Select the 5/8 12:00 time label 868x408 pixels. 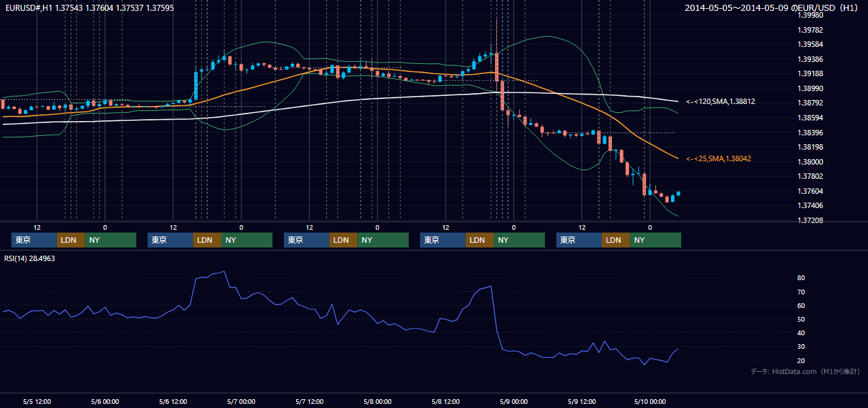[x=446, y=401]
